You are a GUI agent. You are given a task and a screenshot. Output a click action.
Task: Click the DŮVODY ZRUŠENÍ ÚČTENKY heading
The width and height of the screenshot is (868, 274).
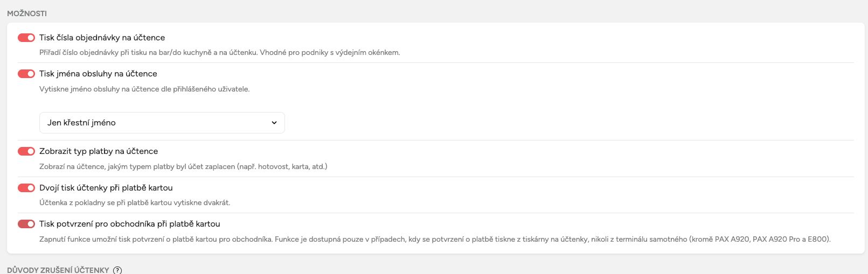pyautogui.click(x=58, y=270)
